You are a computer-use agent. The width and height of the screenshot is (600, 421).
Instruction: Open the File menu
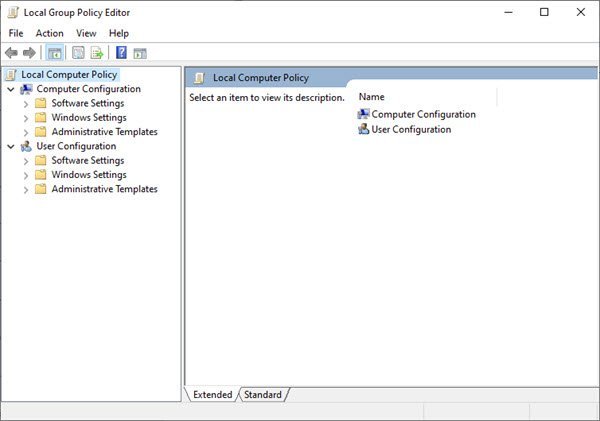16,33
